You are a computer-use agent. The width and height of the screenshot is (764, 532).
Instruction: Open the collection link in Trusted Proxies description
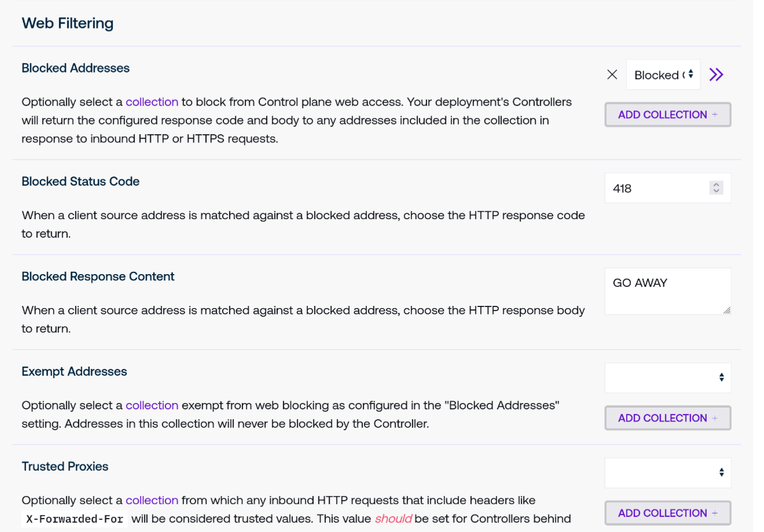tap(152, 500)
